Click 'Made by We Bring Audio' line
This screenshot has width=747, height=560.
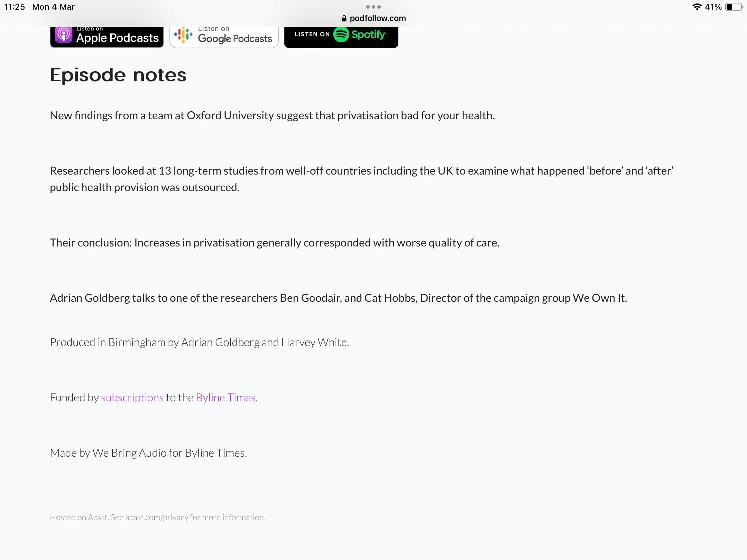coord(148,453)
